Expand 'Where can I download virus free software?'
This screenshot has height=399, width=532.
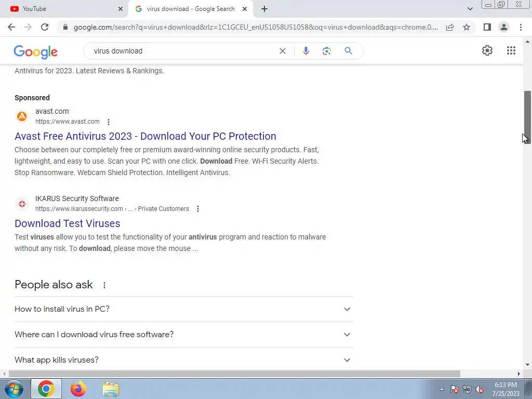183,335
